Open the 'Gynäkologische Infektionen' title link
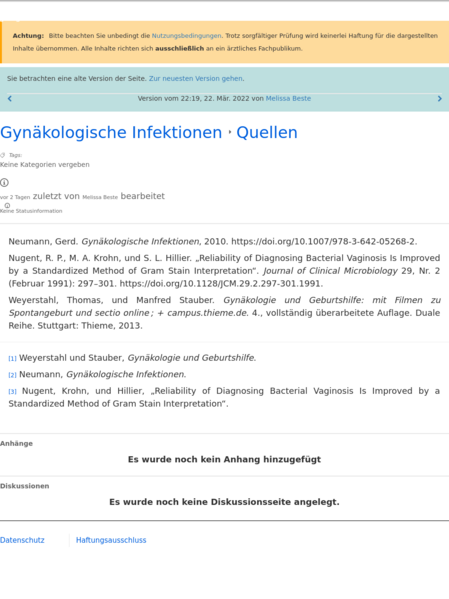This screenshot has height=599, width=449. point(111,133)
